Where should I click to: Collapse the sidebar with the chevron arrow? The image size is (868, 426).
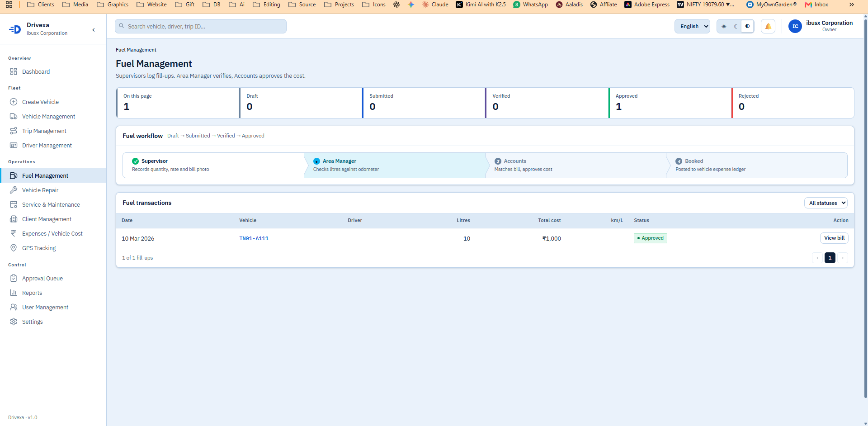point(94,30)
